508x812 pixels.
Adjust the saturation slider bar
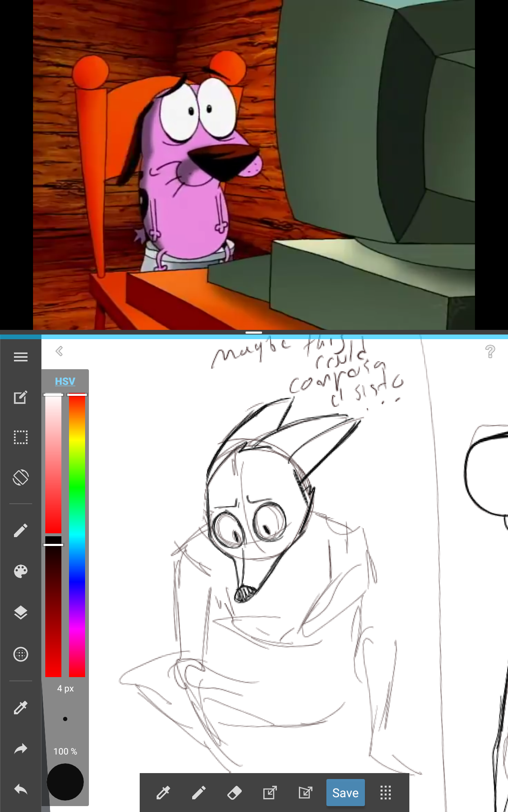pyautogui.click(x=53, y=464)
